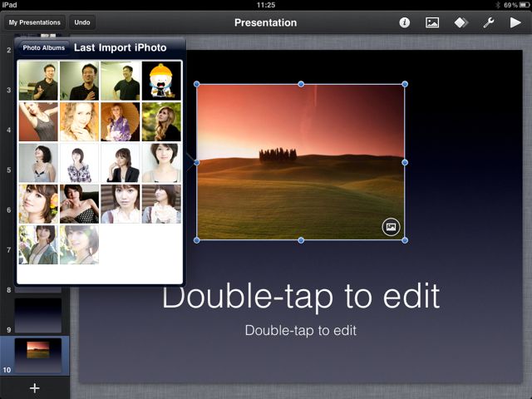Viewport: 532px width, 399px height.
Task: Tap the large Double-tap to edit title
Action: 301,298
